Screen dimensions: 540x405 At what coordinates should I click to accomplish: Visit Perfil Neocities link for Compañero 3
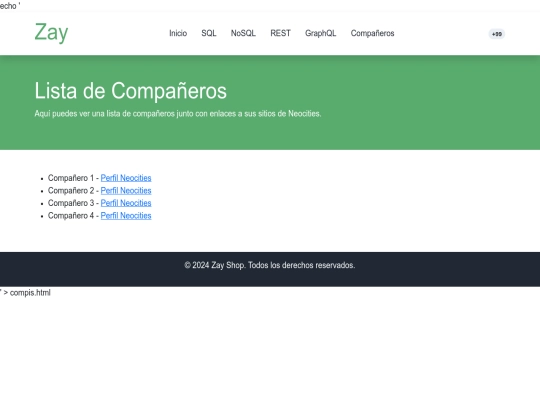126,203
